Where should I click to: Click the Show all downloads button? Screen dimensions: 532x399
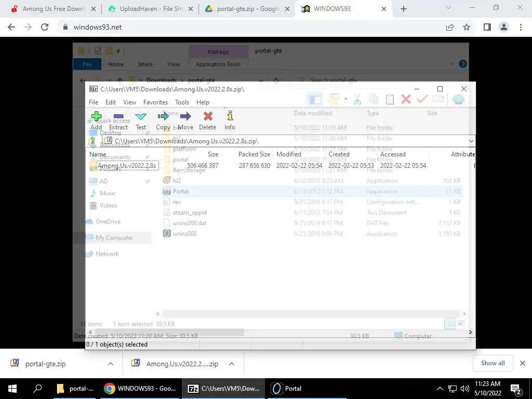493,363
